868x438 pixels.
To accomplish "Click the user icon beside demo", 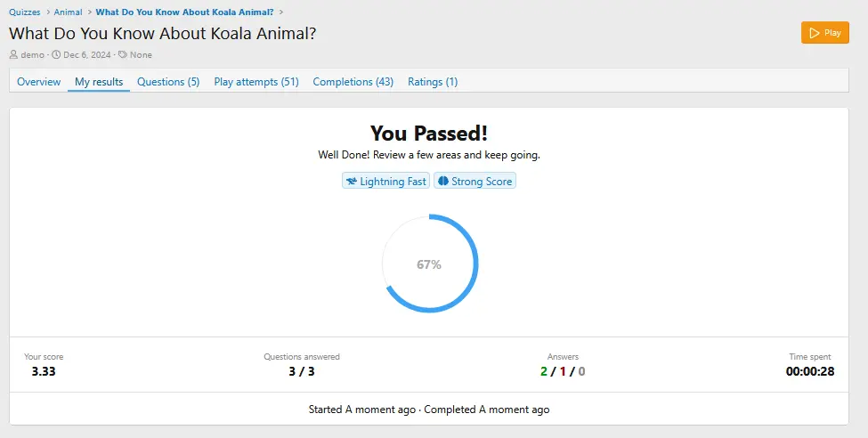I will coord(13,55).
